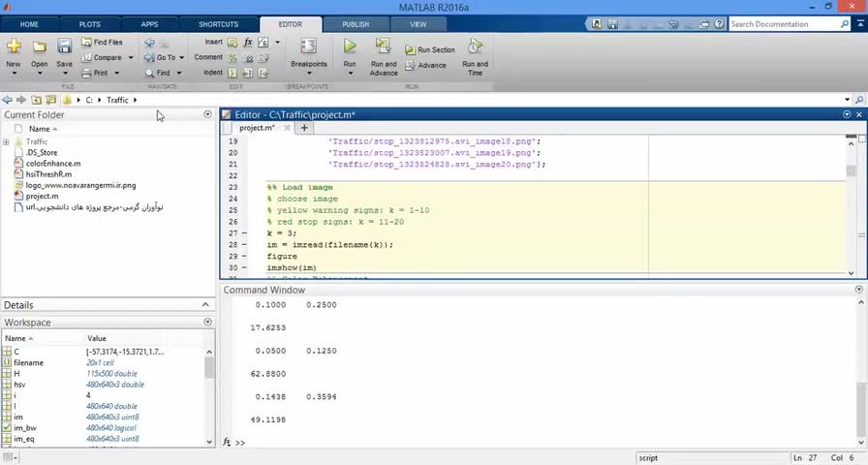Open Command Window actions menu
Viewport: 868px width, 465px height.
click(858, 290)
